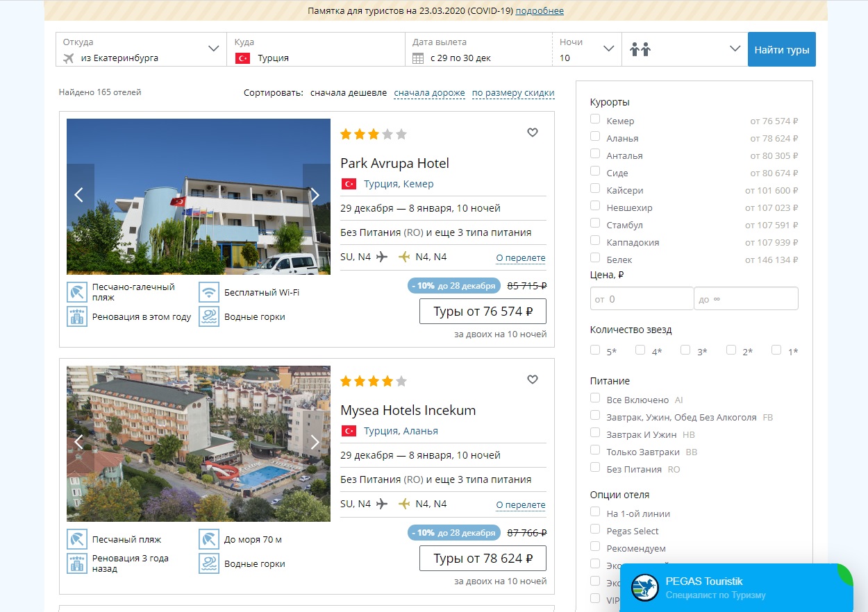
Task: Click the minimum price от field
Action: click(x=642, y=298)
